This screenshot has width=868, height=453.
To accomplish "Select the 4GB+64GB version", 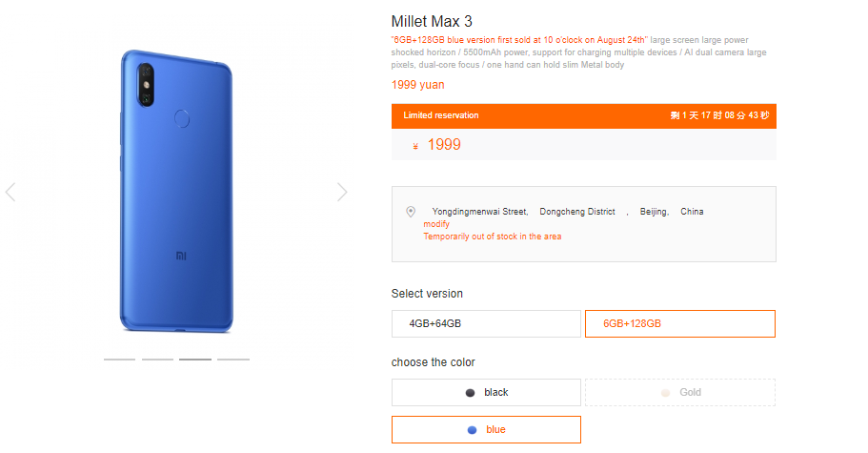I will click(486, 324).
